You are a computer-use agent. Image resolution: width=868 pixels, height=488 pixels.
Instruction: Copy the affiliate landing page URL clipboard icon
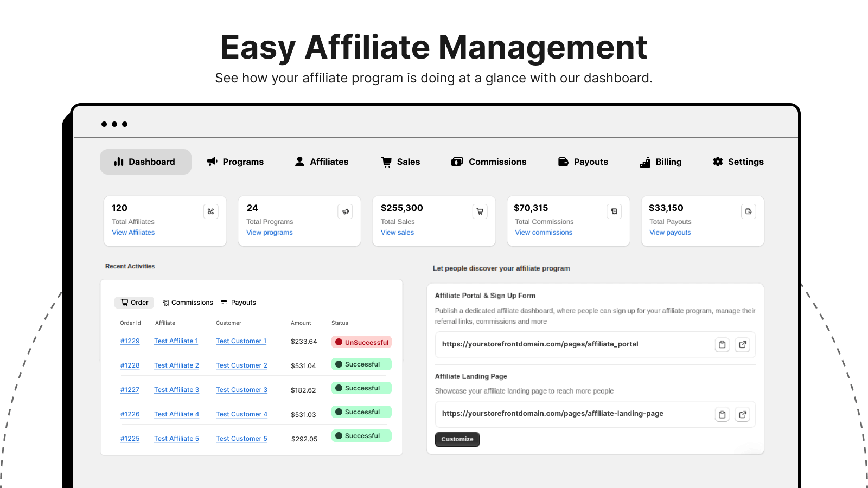[x=722, y=414]
